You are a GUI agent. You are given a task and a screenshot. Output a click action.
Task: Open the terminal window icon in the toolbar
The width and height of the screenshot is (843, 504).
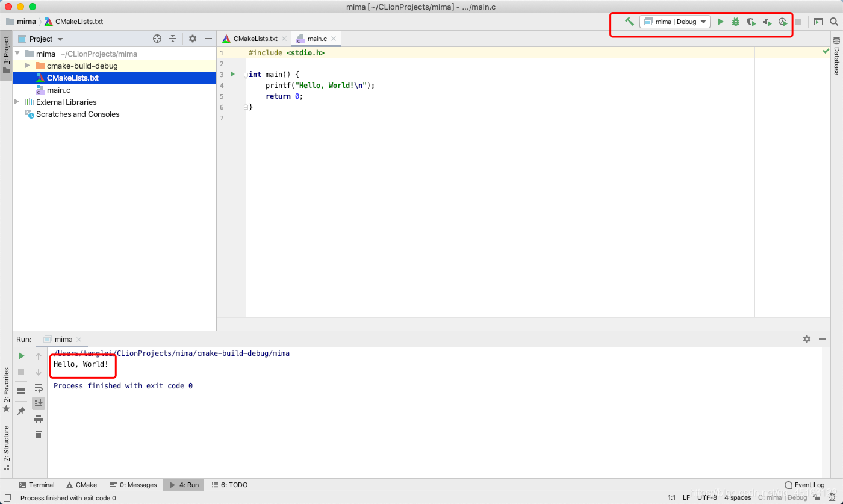pos(818,22)
